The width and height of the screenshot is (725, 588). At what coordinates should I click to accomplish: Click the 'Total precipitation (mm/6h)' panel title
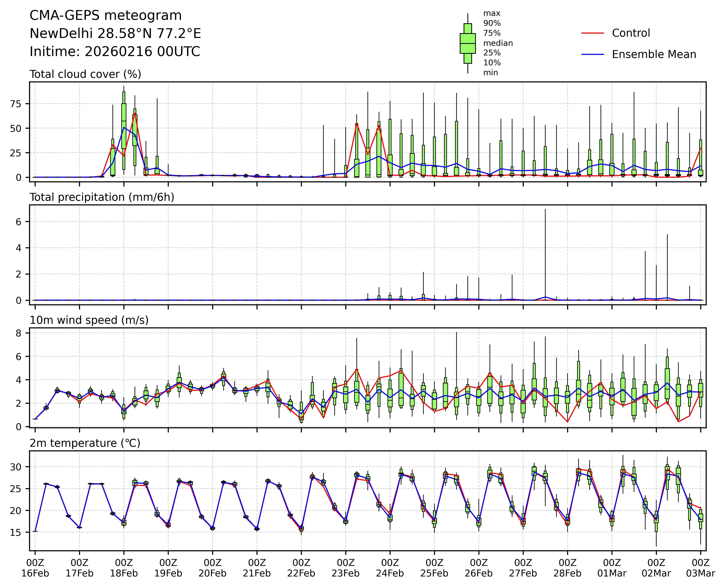(102, 197)
